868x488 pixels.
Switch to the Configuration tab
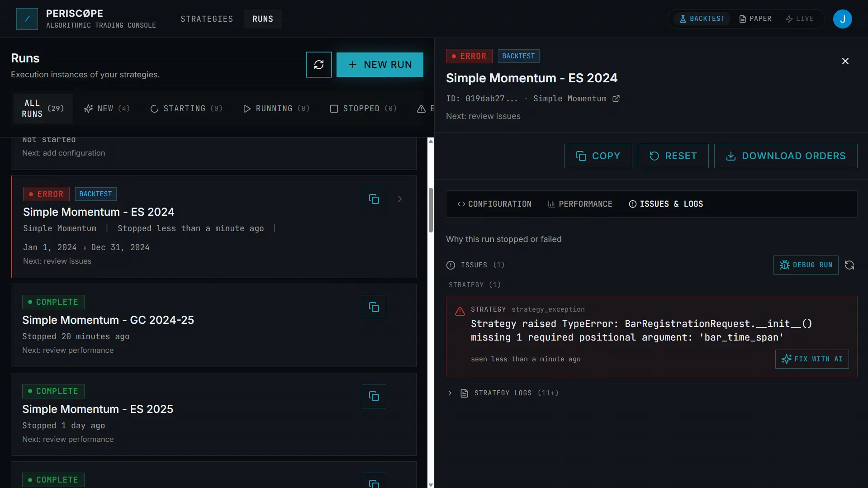[494, 204]
